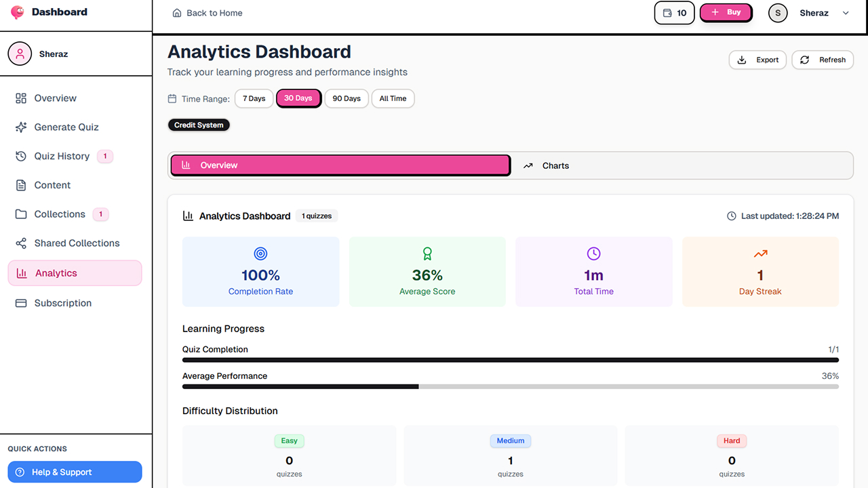
Task: Open the user profile menu avatar
Action: coord(778,13)
